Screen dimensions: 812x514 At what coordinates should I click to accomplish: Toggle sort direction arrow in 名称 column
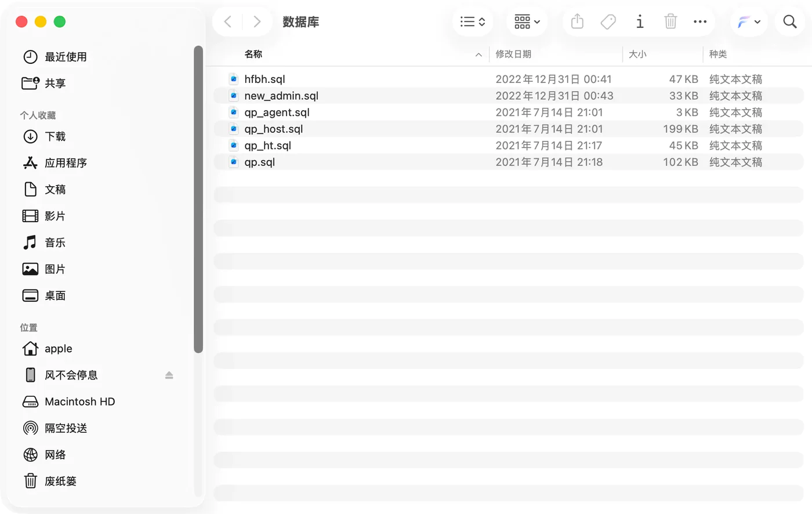[x=478, y=55]
